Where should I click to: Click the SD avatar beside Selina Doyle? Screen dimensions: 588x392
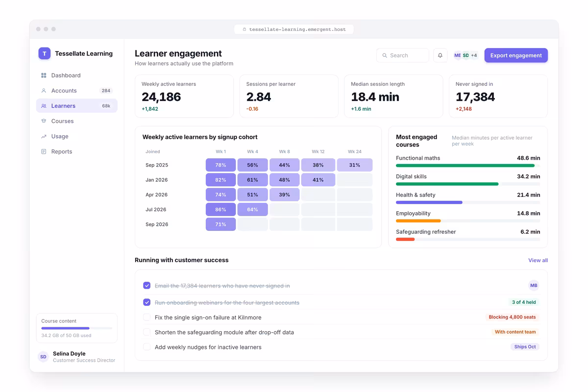(43, 357)
